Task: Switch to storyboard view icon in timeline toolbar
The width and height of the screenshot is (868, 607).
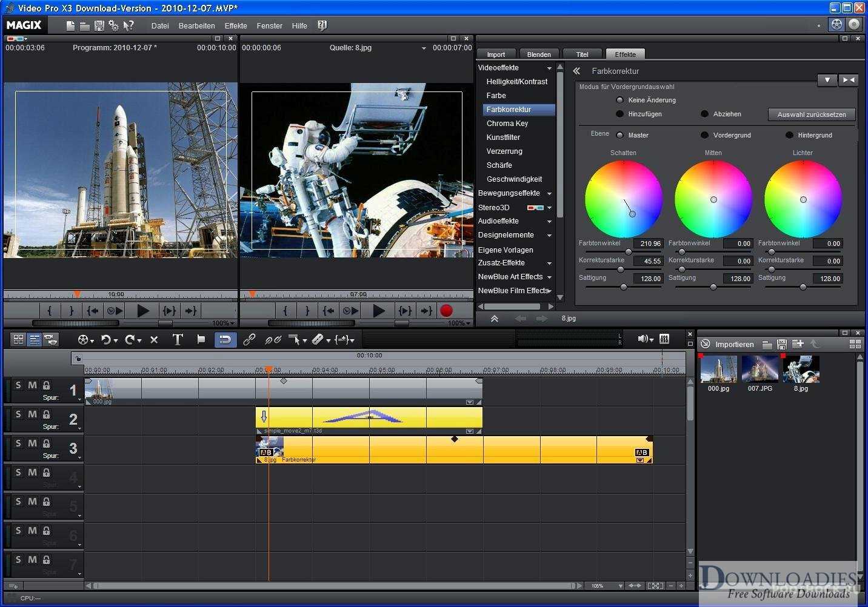Action: pyautogui.click(x=18, y=340)
